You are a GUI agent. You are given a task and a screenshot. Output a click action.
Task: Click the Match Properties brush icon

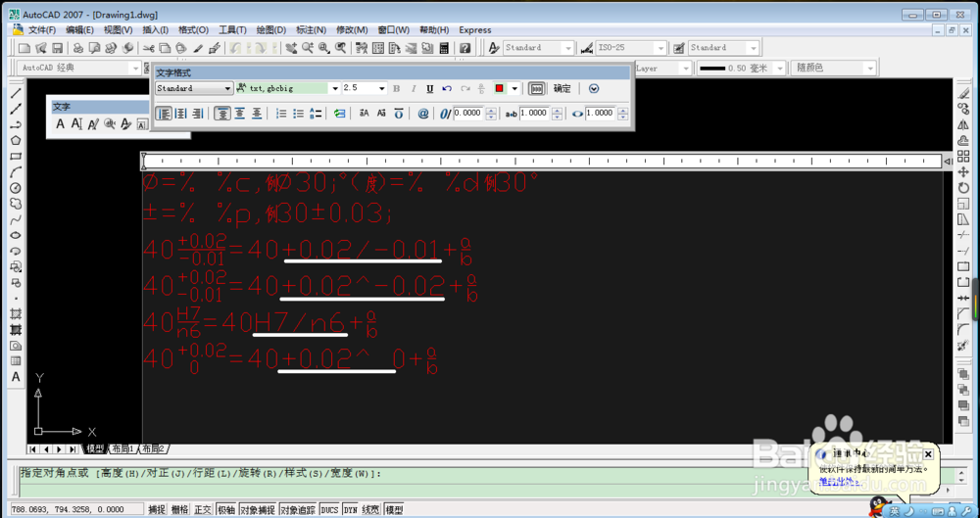pyautogui.click(x=198, y=47)
